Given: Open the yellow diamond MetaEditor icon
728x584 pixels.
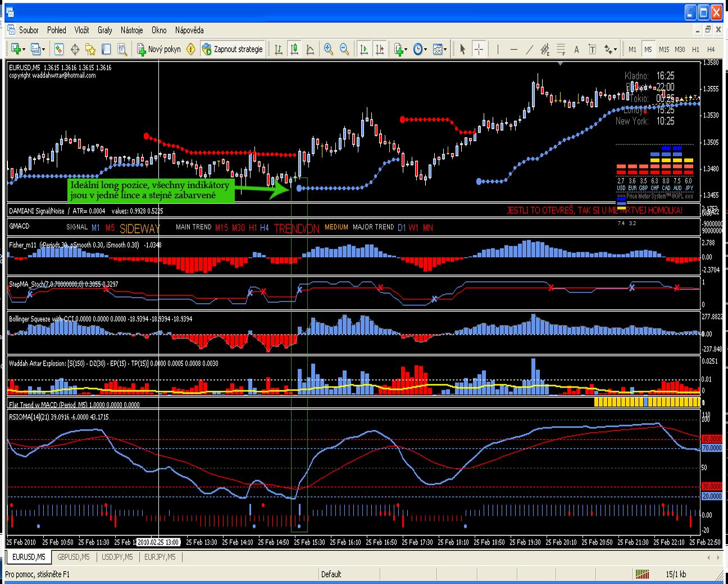Looking at the screenshot, I should point(191,49).
